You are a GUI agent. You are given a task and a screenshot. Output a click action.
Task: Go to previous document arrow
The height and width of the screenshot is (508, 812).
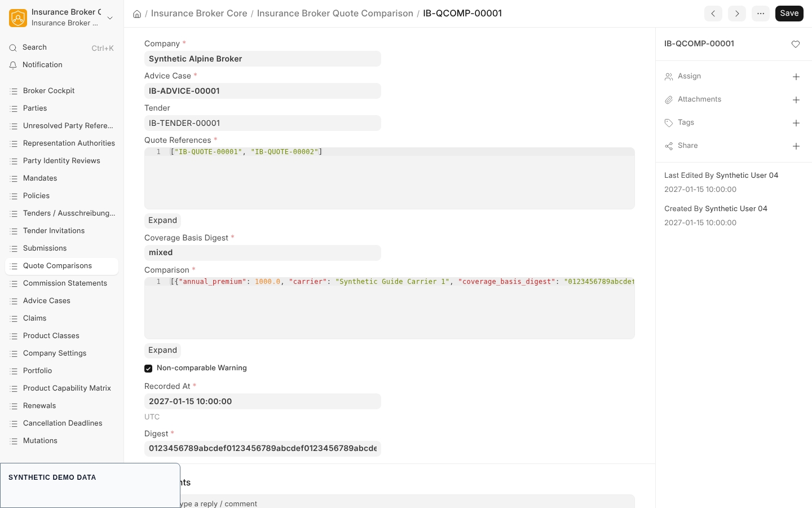point(713,14)
